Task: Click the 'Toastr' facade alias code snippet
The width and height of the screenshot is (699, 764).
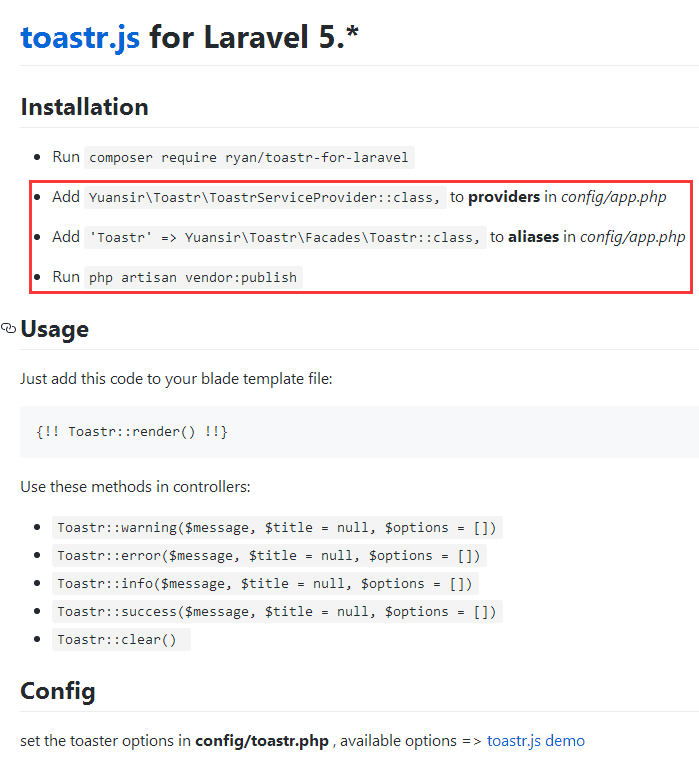Action: (285, 237)
